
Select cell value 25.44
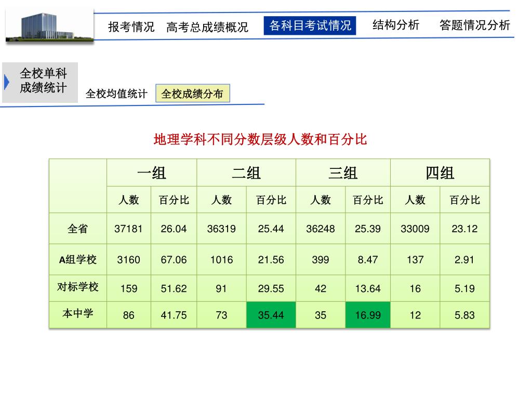tap(271, 229)
